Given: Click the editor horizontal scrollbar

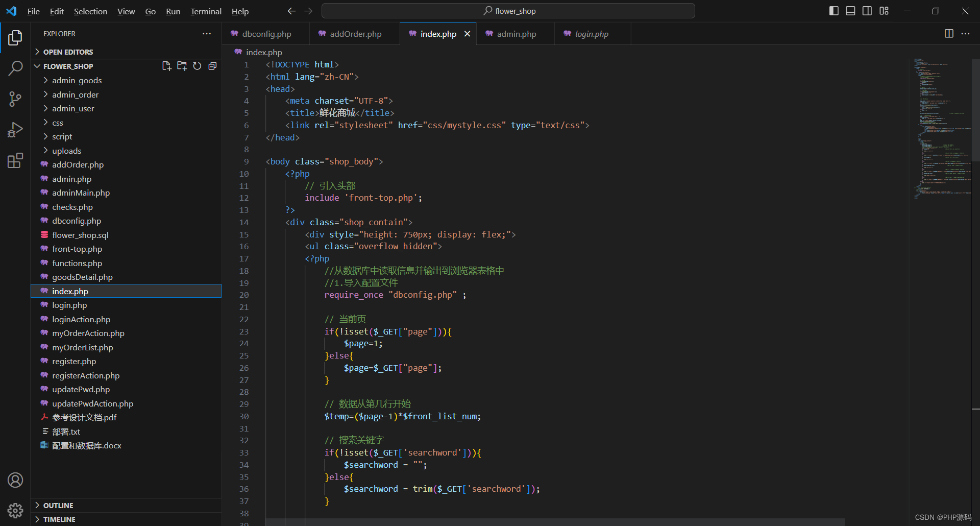Looking at the screenshot, I should pyautogui.click(x=555, y=522).
